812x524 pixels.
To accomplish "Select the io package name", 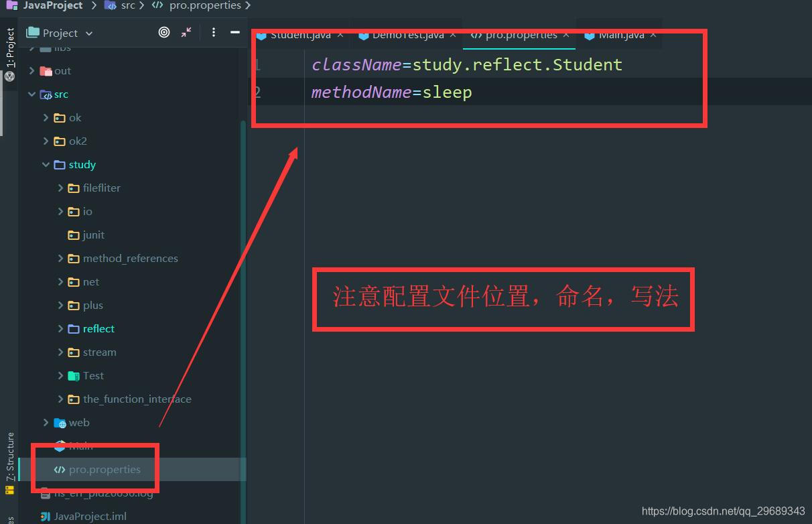I will (87, 211).
